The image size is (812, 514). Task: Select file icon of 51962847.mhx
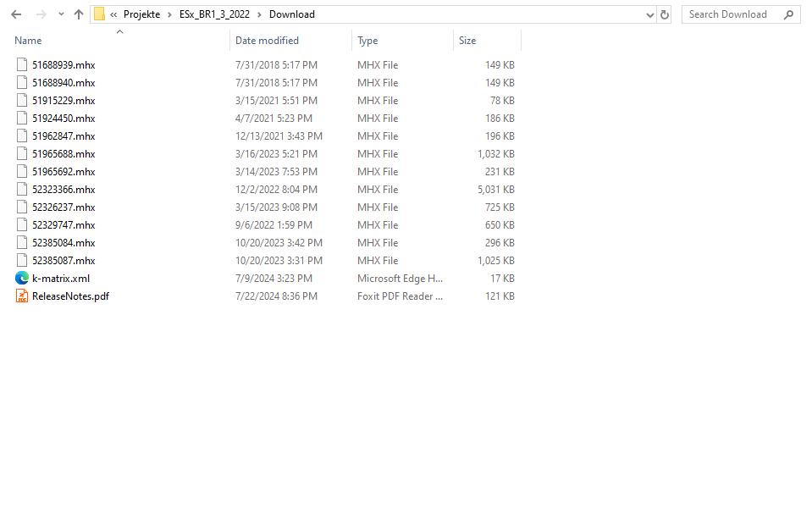[22, 135]
